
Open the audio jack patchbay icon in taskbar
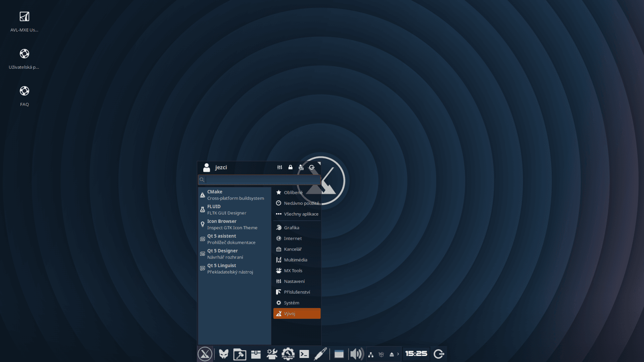[x=320, y=354]
